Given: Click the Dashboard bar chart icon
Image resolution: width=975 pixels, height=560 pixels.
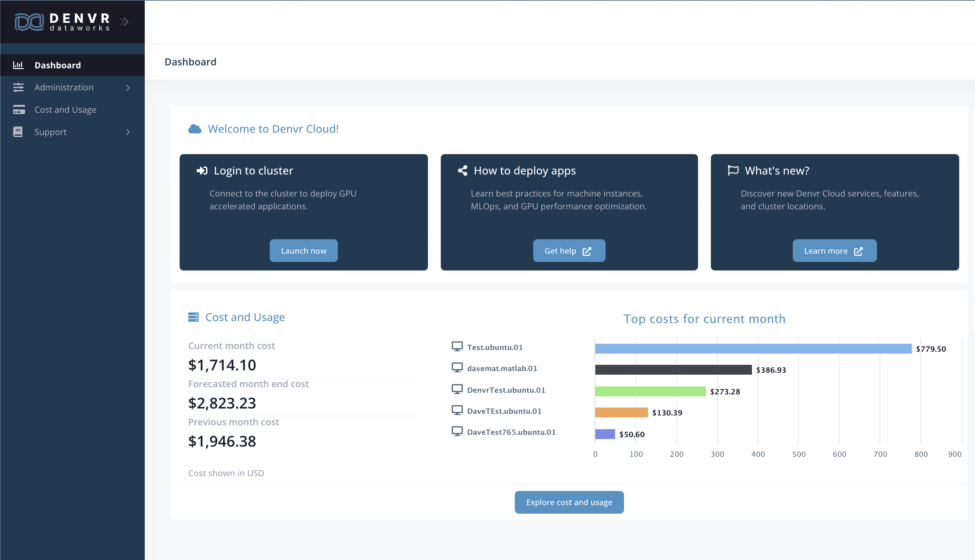Looking at the screenshot, I should (18, 65).
